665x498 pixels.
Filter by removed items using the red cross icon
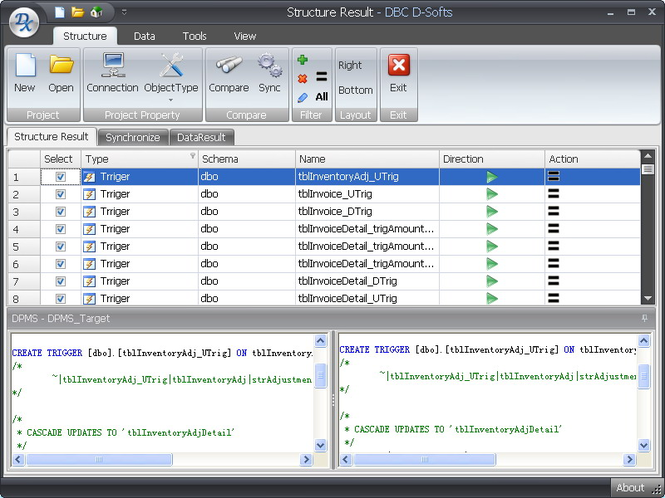tap(302, 78)
